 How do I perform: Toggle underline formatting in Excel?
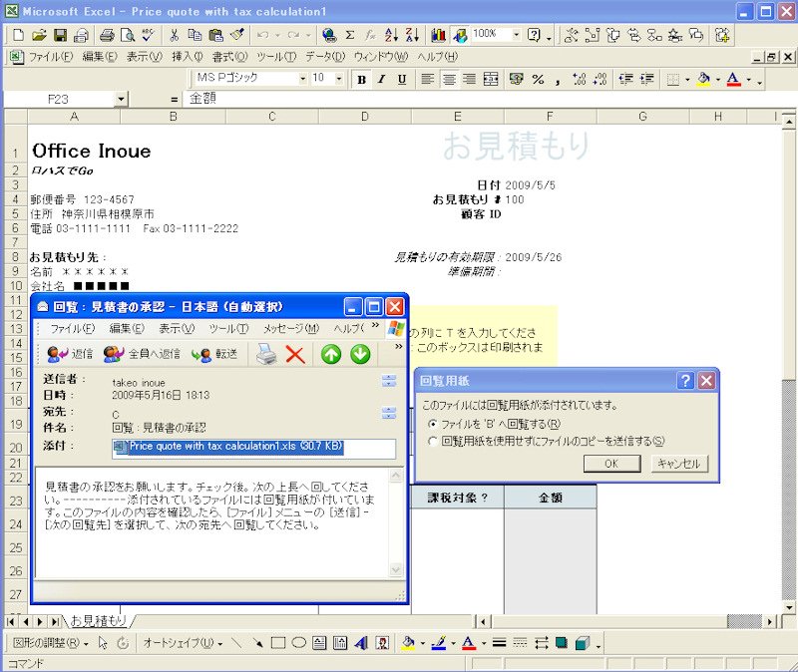pos(402,80)
